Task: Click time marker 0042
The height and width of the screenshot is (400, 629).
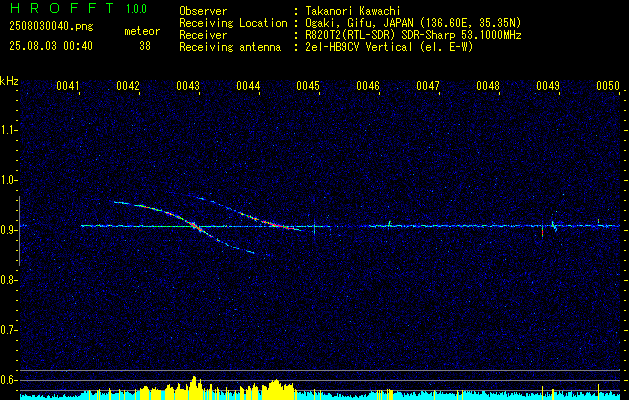Action: (x=128, y=86)
